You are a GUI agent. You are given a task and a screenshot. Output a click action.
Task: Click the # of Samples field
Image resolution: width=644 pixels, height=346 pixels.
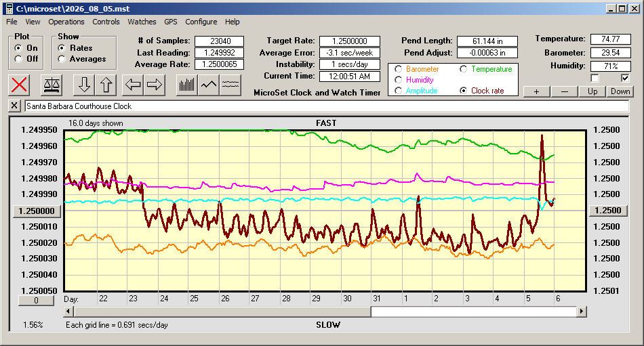tap(220, 41)
